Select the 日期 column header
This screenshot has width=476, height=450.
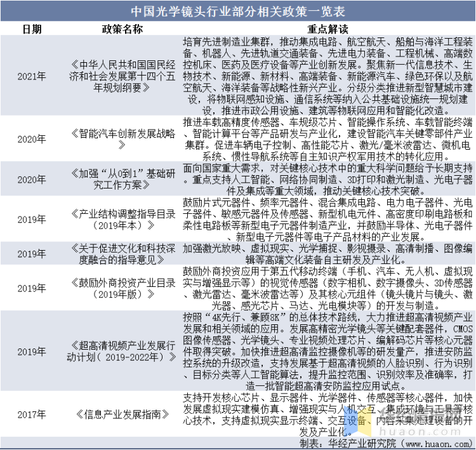(32, 29)
